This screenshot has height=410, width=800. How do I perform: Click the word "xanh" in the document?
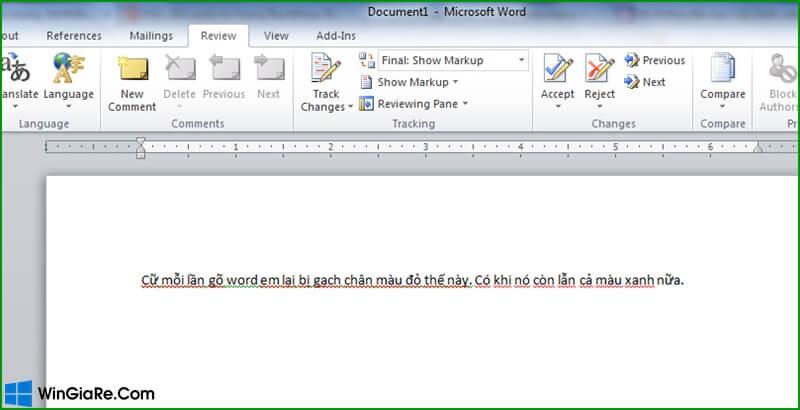point(639,280)
